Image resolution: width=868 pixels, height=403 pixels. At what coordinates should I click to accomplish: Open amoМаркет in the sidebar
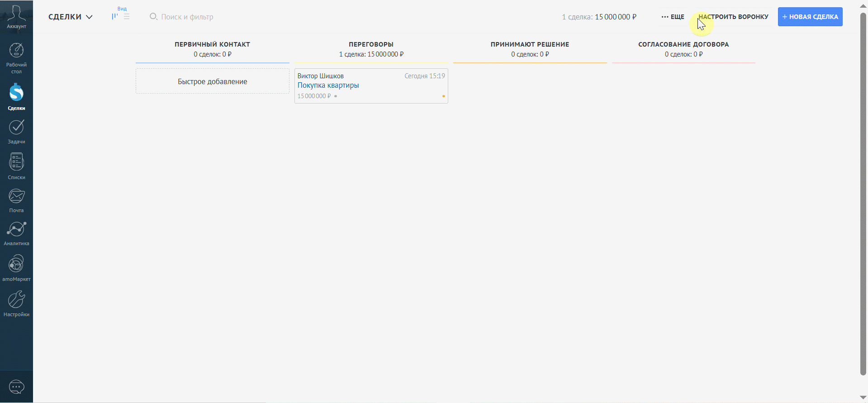pyautogui.click(x=16, y=268)
